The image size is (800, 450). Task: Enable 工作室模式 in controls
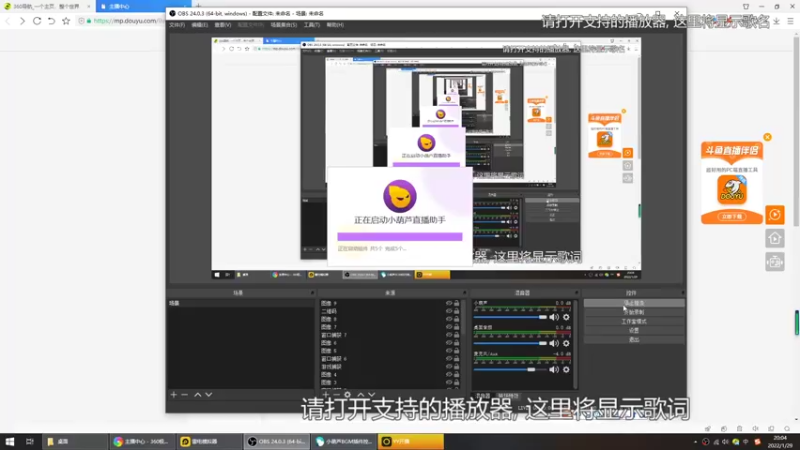634,321
